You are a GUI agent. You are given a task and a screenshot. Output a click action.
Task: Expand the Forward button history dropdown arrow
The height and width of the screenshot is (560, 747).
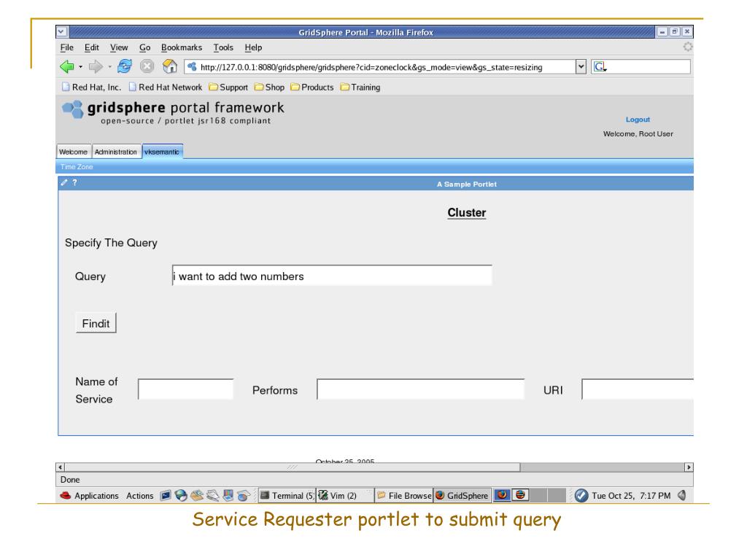[109, 67]
